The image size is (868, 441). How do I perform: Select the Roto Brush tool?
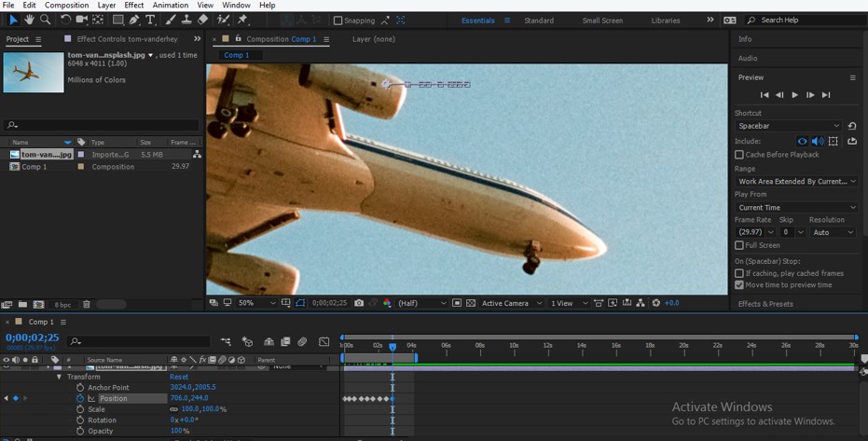click(x=223, y=20)
